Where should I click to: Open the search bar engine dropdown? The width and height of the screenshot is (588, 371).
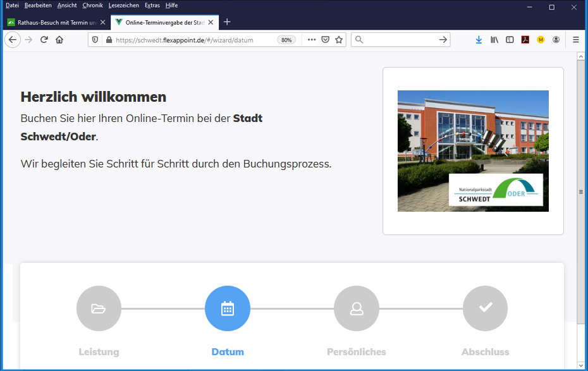click(x=358, y=39)
